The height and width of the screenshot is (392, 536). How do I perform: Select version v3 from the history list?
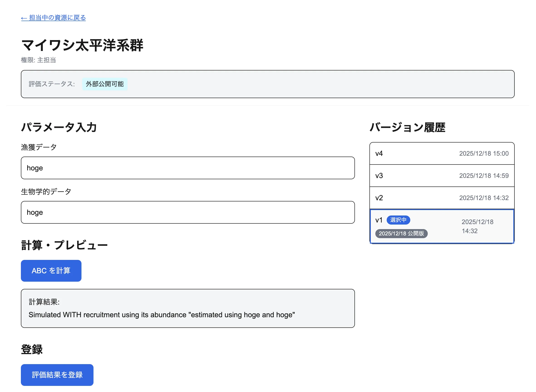tap(441, 175)
